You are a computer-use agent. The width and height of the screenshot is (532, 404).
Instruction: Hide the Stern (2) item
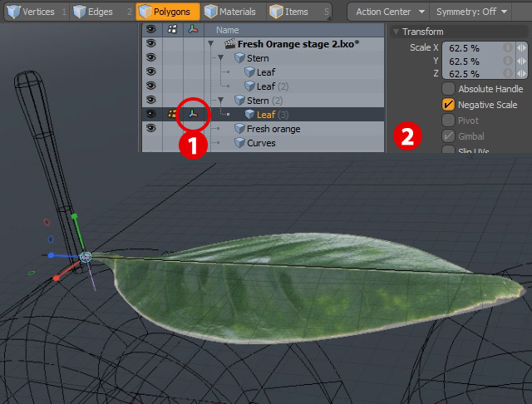coord(151,100)
